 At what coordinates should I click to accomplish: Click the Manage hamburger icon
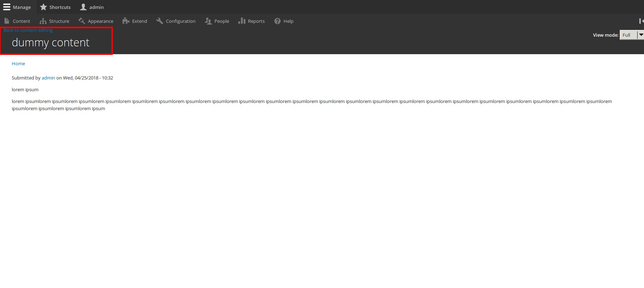(x=7, y=7)
